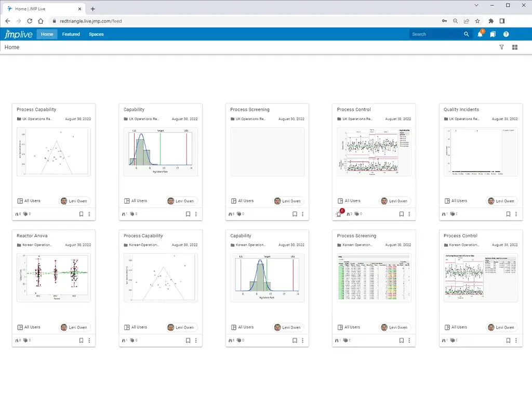The width and height of the screenshot is (532, 414).
Task: Open bookmarks from the blue header bar
Action: coord(493,34)
